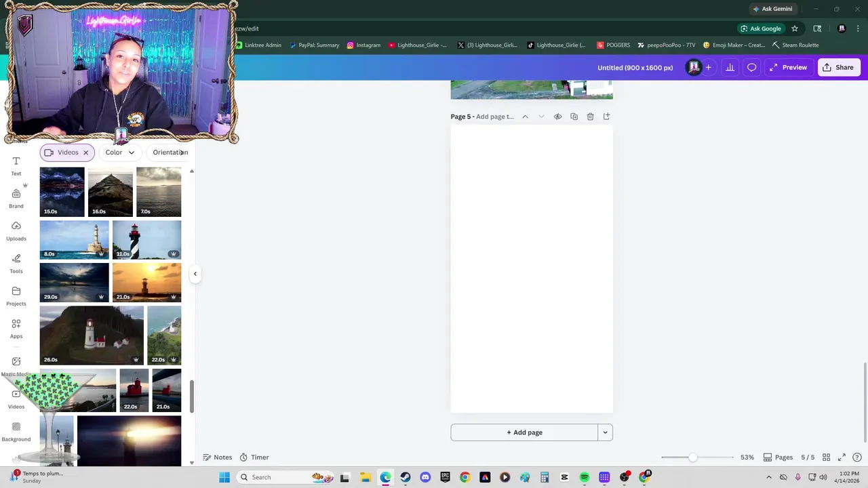
Task: Open the Brand panel in sidebar
Action: (x=16, y=199)
